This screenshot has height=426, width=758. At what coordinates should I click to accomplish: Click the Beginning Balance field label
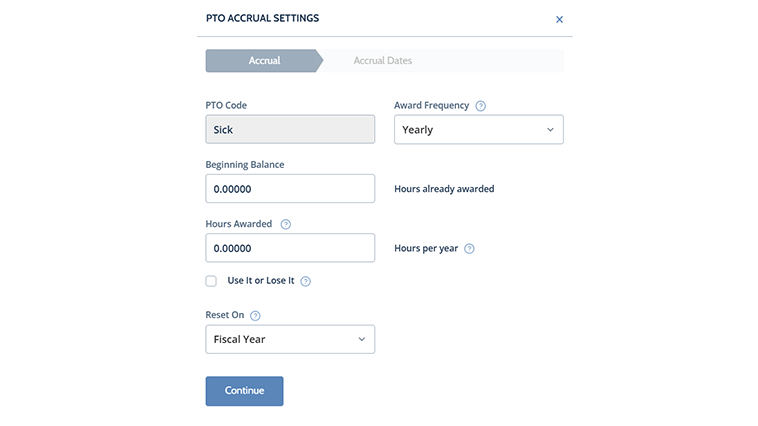[x=245, y=165]
